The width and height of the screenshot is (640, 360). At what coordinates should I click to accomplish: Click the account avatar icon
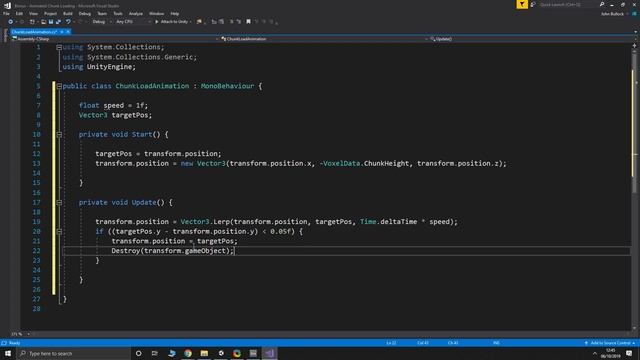pos(635,14)
